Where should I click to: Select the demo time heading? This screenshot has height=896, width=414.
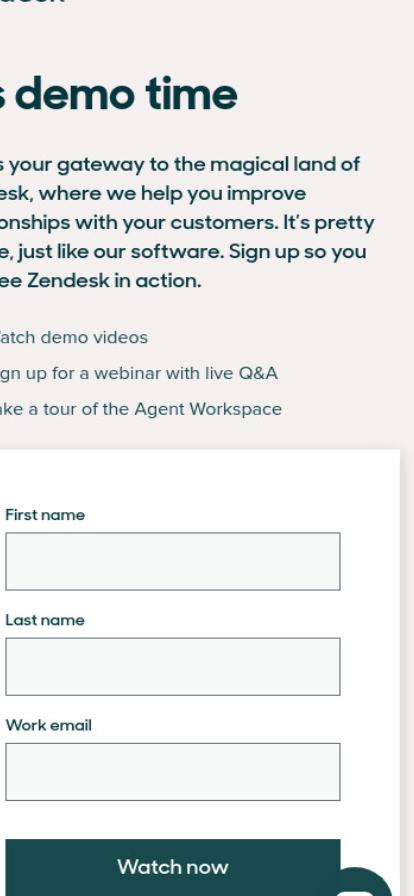[x=119, y=94]
